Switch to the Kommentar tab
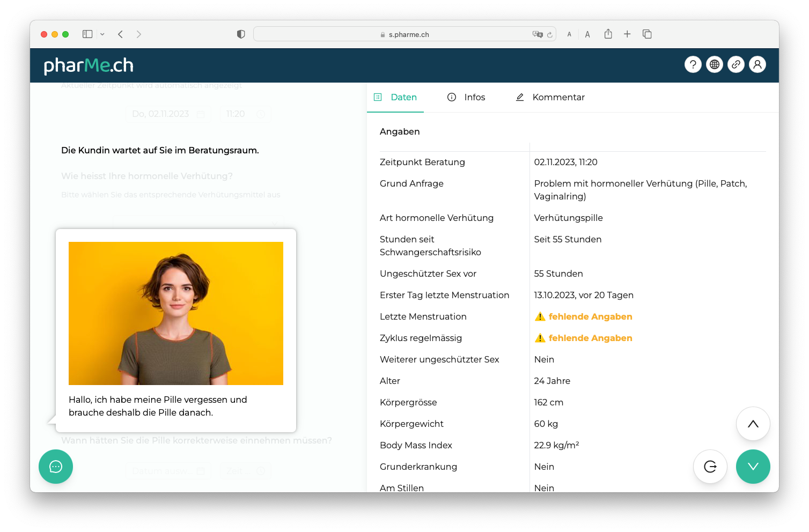This screenshot has width=809, height=532. pyautogui.click(x=550, y=97)
